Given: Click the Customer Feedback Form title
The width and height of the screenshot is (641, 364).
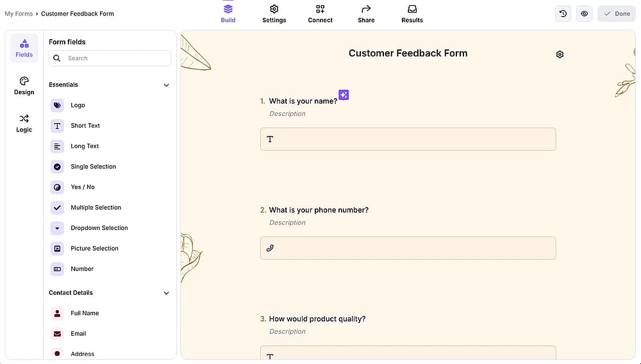Looking at the screenshot, I should tap(408, 53).
